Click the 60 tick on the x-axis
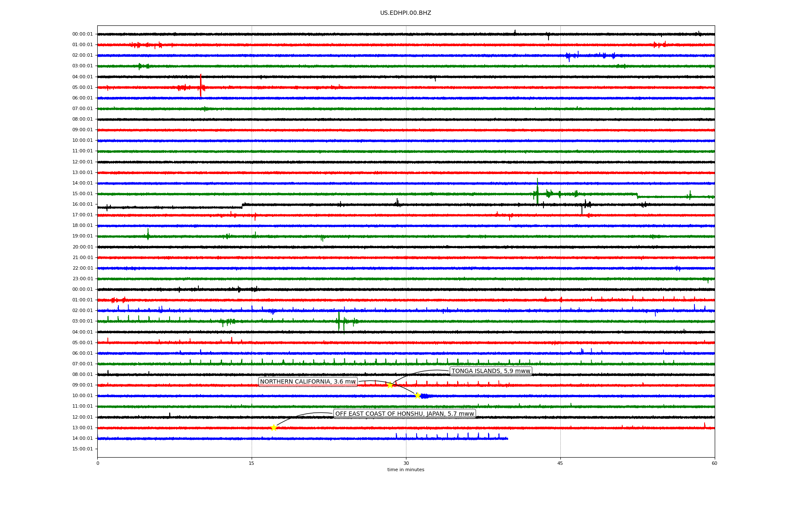The image size is (812, 508). click(x=714, y=463)
